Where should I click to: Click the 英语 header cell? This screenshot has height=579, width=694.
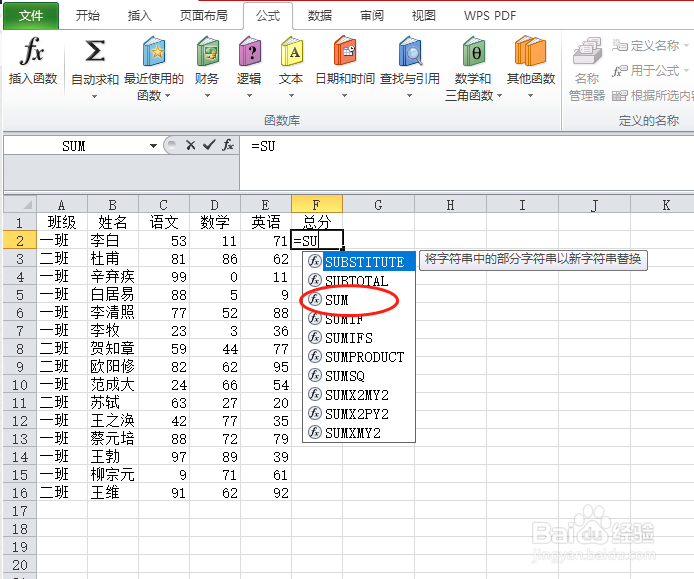coord(266,222)
